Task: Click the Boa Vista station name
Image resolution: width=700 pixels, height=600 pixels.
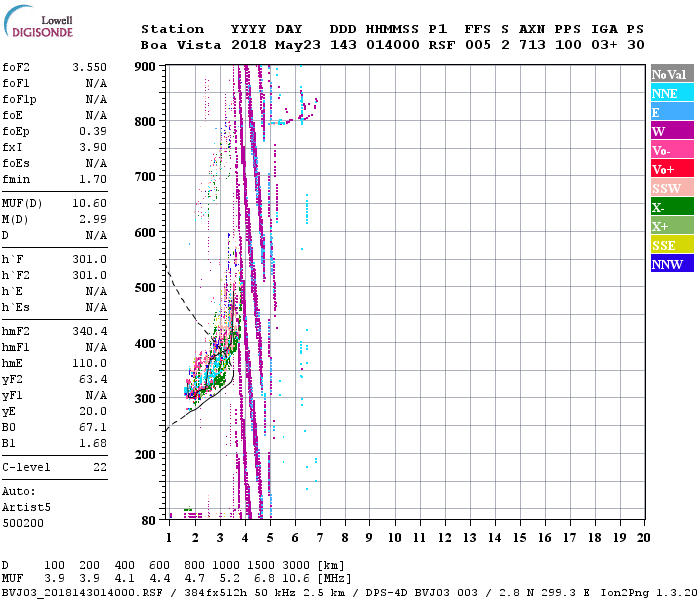Action: click(x=181, y=45)
